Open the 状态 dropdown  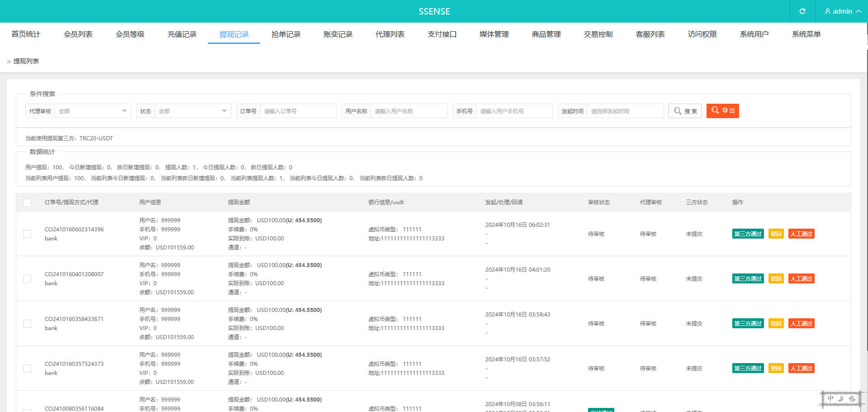(193, 111)
